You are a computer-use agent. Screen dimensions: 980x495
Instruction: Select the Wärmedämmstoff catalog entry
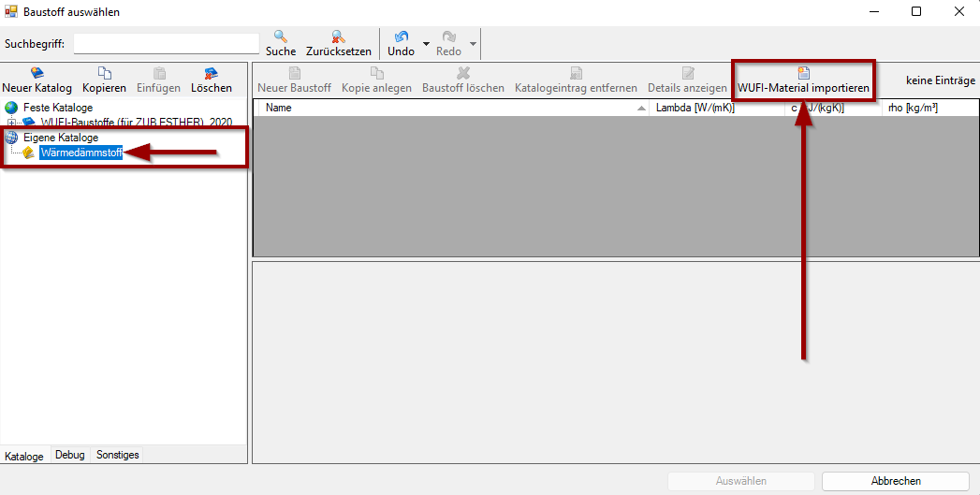pyautogui.click(x=80, y=153)
